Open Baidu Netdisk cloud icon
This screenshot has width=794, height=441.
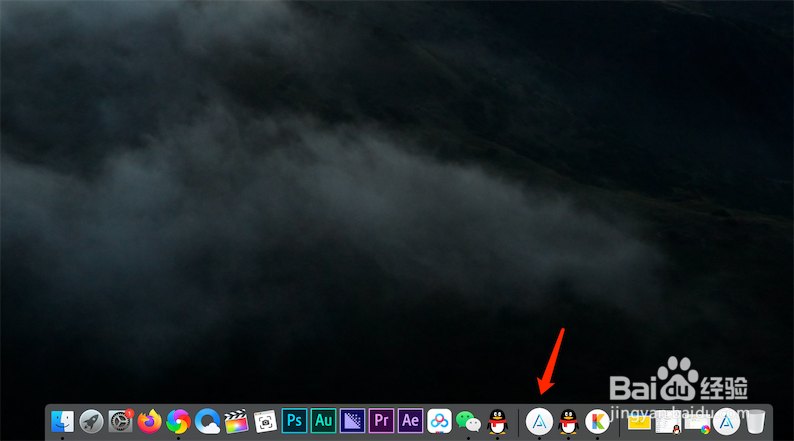point(439,421)
